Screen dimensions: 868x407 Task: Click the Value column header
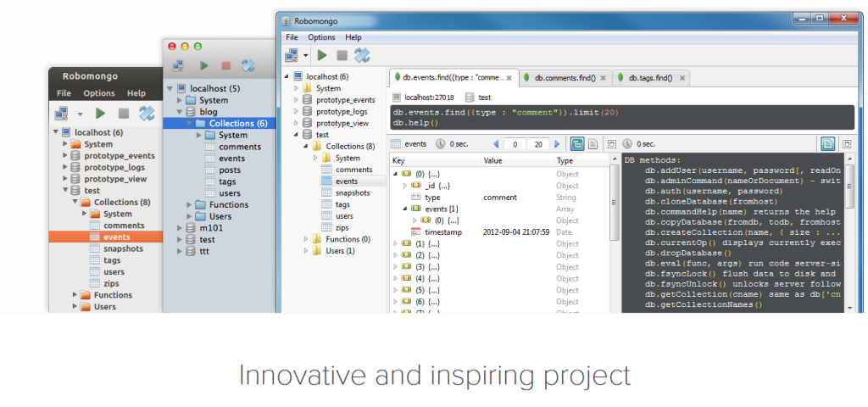517,160
